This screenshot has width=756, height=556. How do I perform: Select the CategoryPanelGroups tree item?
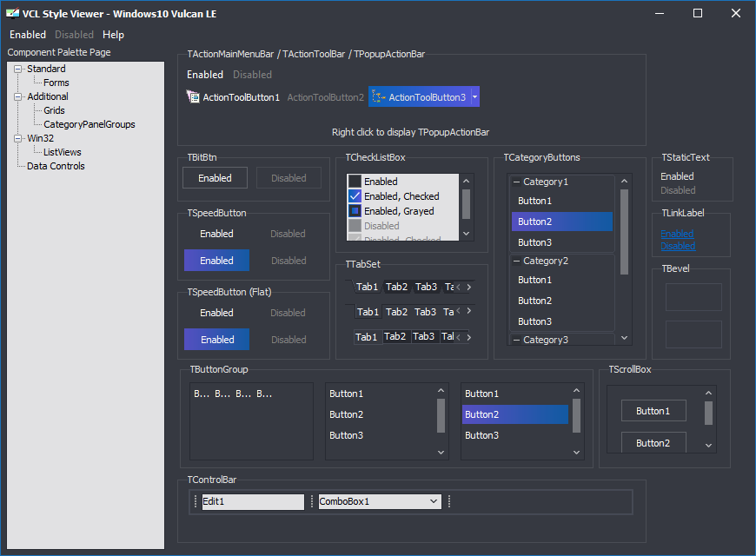click(90, 124)
